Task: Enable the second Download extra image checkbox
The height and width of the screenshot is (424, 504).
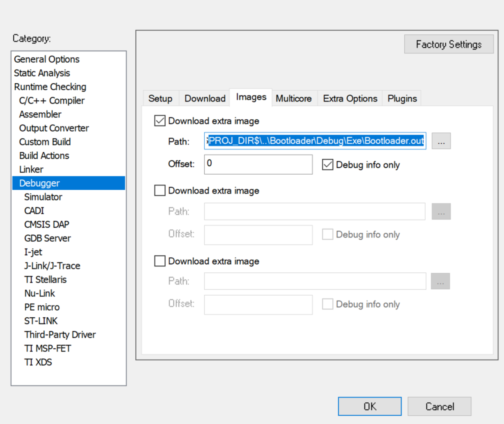Action: [x=160, y=191]
